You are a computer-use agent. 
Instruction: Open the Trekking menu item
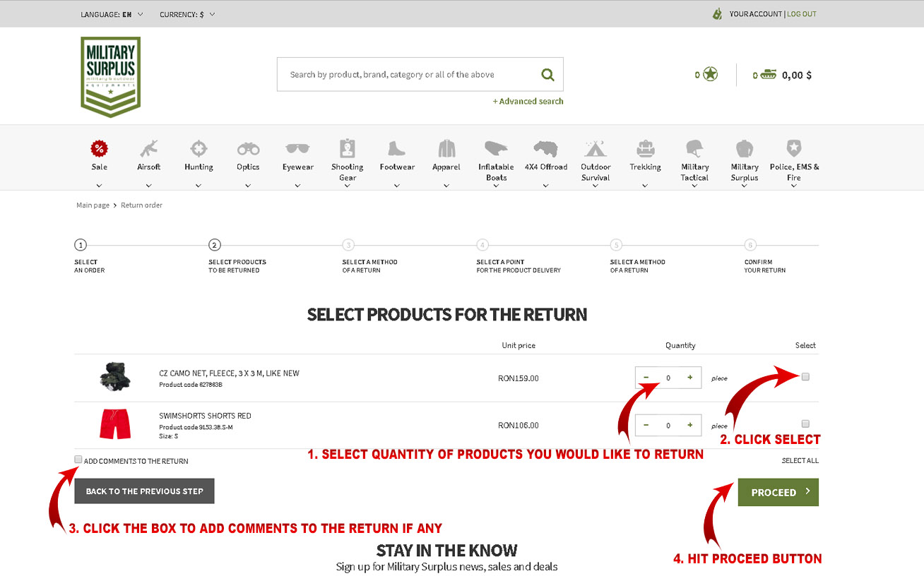[645, 167]
